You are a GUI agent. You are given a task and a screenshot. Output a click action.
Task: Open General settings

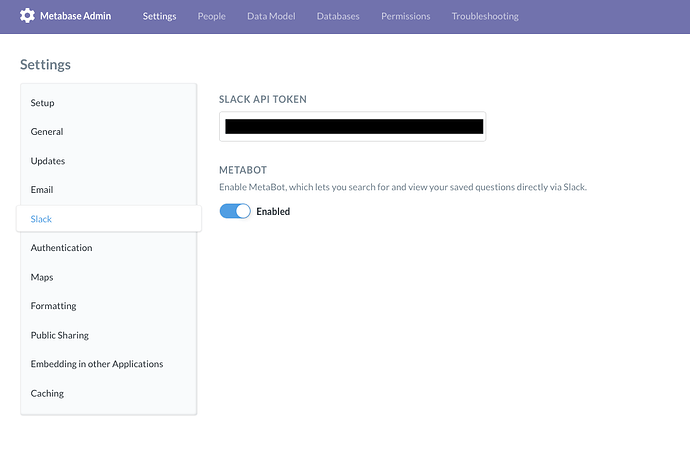[109, 132]
